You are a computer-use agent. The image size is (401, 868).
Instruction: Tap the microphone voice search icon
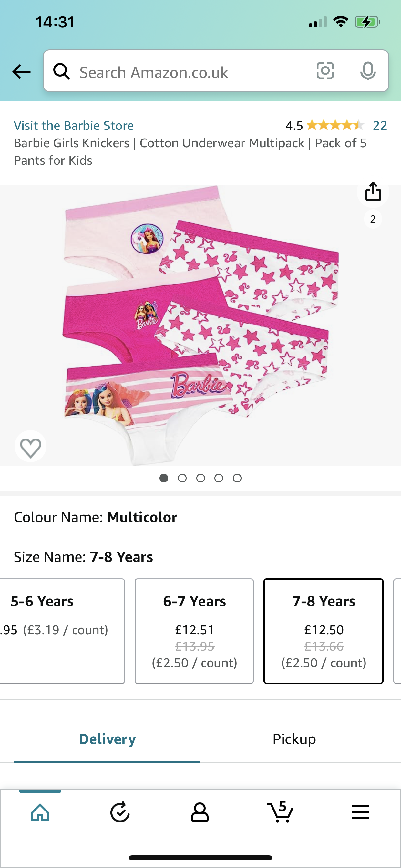click(368, 71)
